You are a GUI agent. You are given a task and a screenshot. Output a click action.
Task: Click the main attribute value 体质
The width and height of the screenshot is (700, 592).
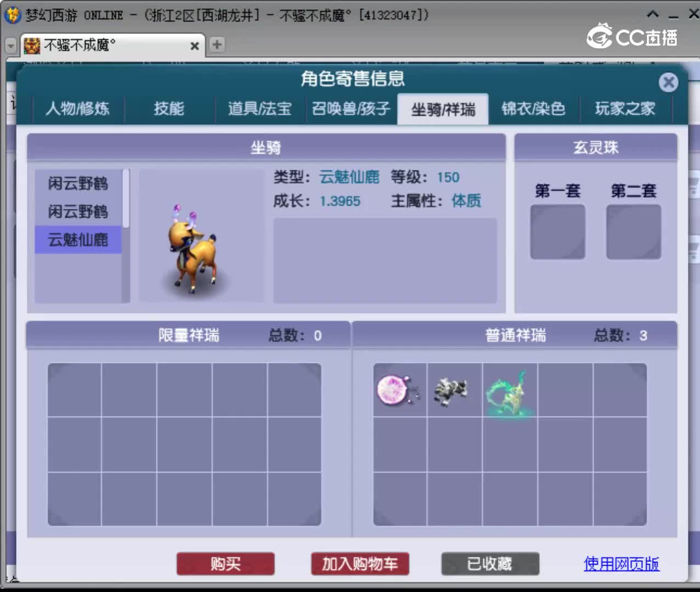click(466, 201)
